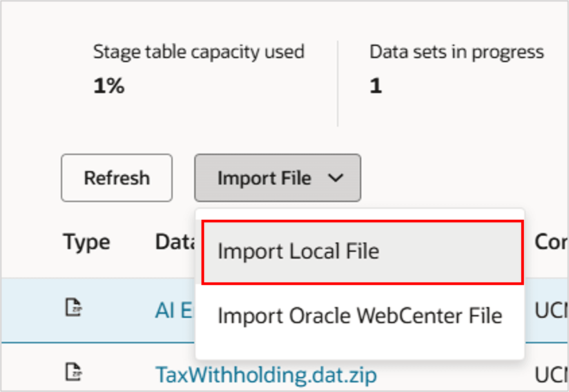Click the Data sets in progress label
The width and height of the screenshot is (569, 392).
pos(457,52)
